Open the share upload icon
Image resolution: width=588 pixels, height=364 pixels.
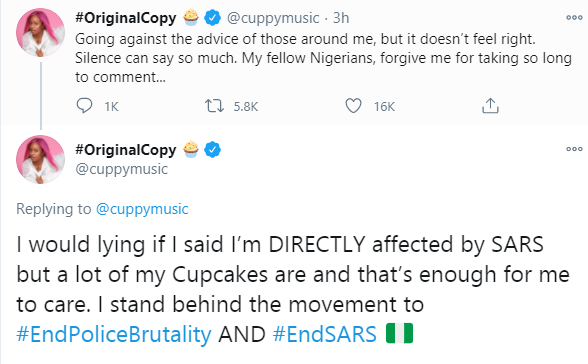[490, 106]
